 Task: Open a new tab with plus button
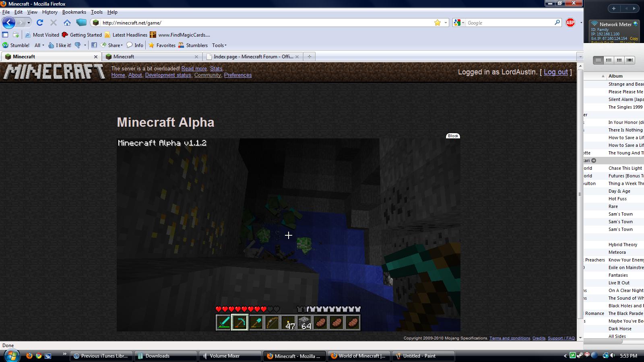(309, 57)
